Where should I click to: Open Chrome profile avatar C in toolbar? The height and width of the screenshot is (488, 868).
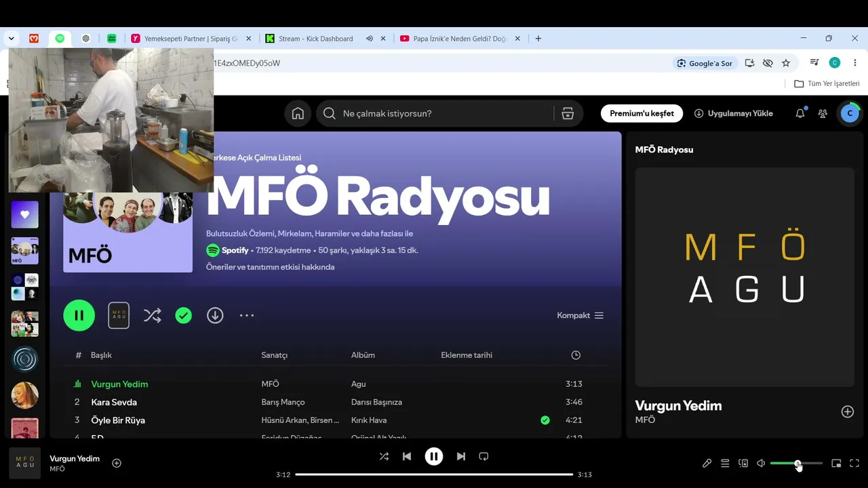pos(835,63)
